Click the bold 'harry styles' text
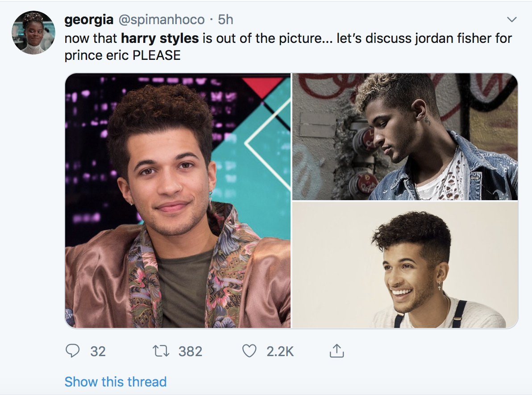Image resolution: width=532 pixels, height=395 pixels. [x=160, y=38]
